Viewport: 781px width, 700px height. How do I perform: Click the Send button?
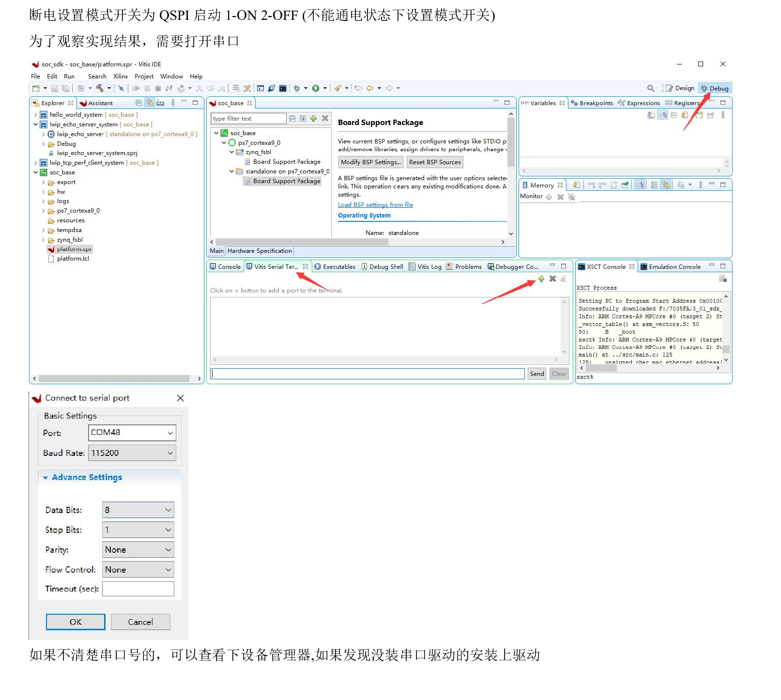click(x=537, y=374)
